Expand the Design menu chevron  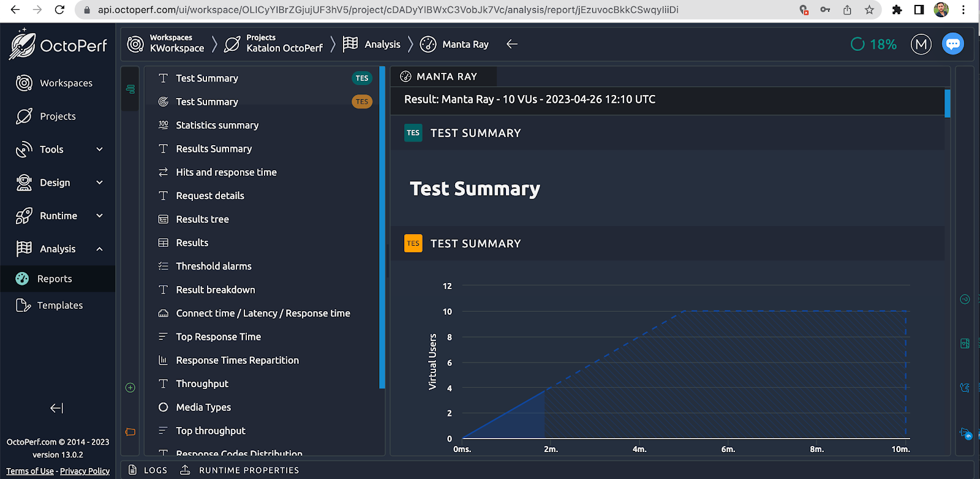[x=100, y=182]
